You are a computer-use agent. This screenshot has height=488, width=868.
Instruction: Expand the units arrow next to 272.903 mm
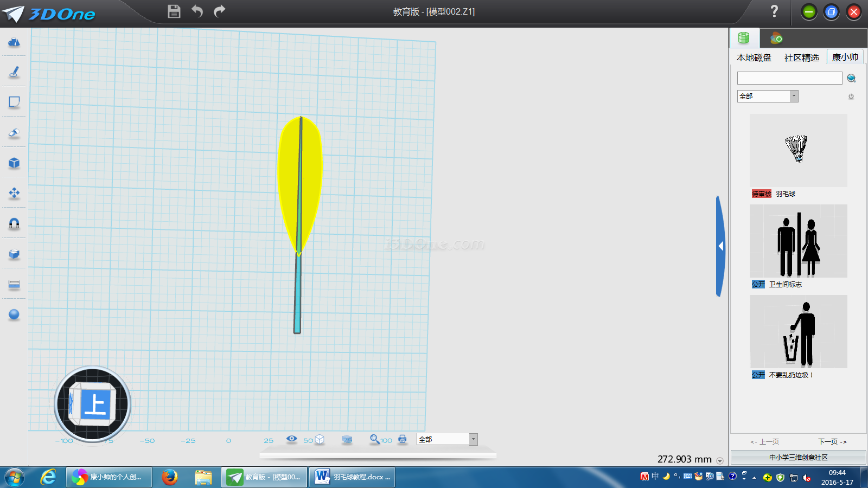point(720,461)
